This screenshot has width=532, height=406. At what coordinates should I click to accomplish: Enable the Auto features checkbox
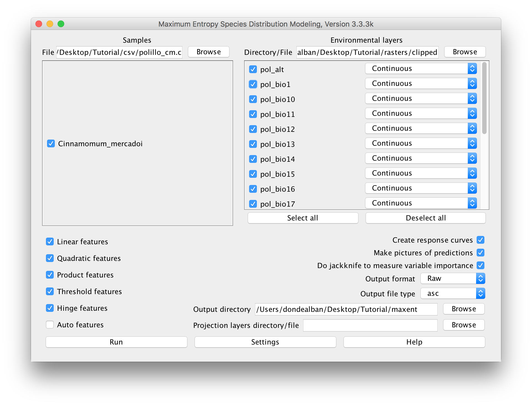click(x=50, y=325)
